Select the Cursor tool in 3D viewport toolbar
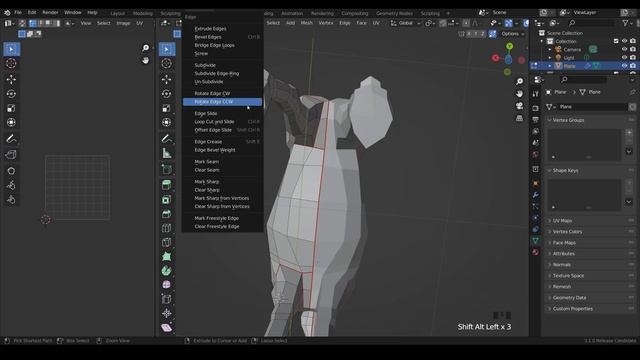This screenshot has width=640, height=360. [x=167, y=64]
